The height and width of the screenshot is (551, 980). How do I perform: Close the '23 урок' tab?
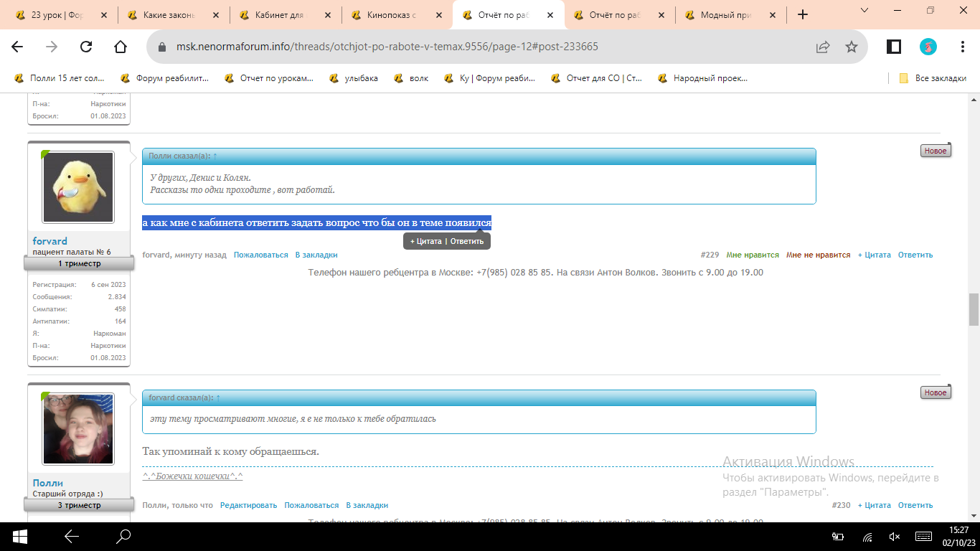(104, 14)
